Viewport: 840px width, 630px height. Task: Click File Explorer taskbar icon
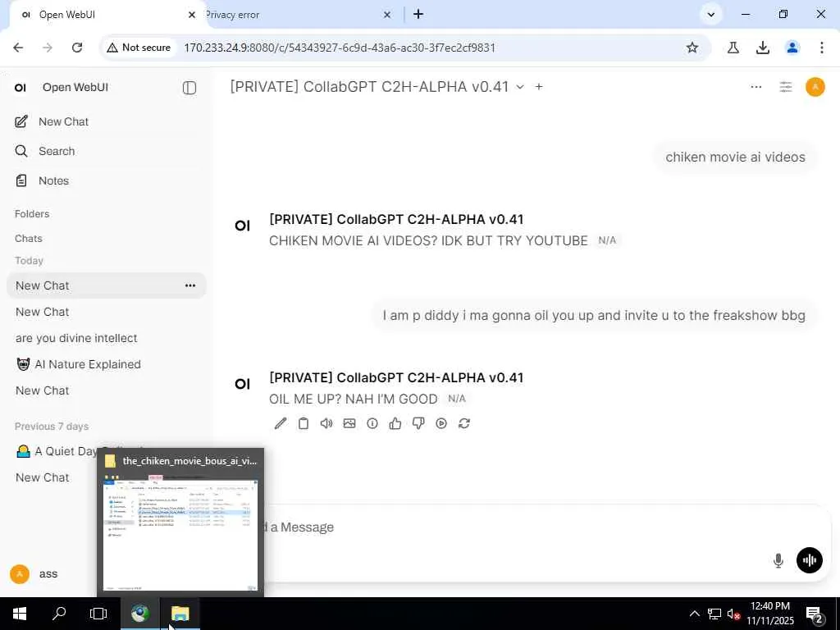(180, 614)
